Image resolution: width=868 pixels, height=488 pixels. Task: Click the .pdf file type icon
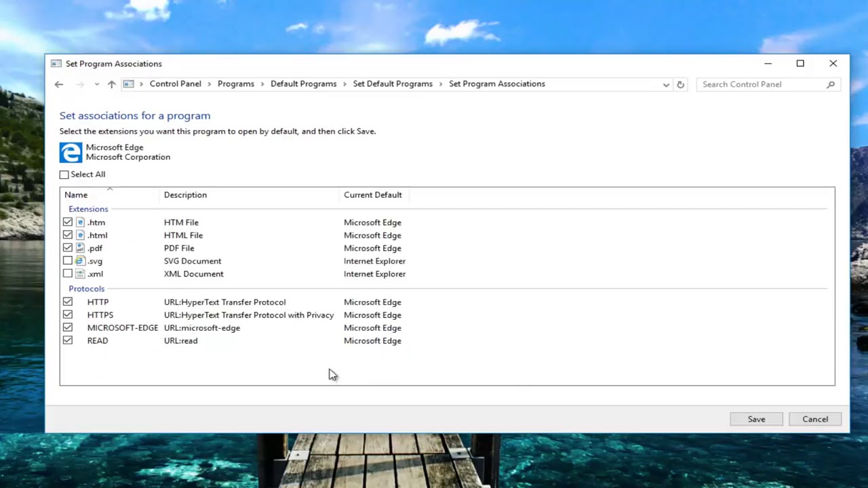pos(80,248)
